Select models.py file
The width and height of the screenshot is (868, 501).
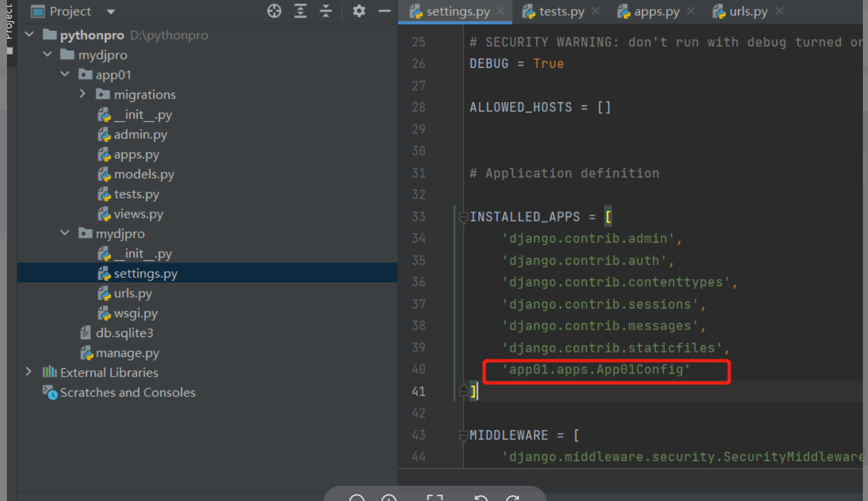144,174
